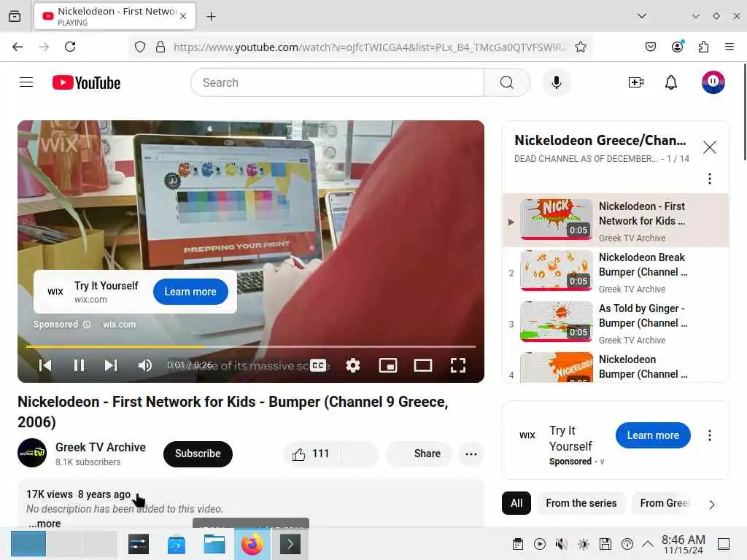Open the file manager in the taskbar
This screenshot has width=747, height=560.
[214, 544]
